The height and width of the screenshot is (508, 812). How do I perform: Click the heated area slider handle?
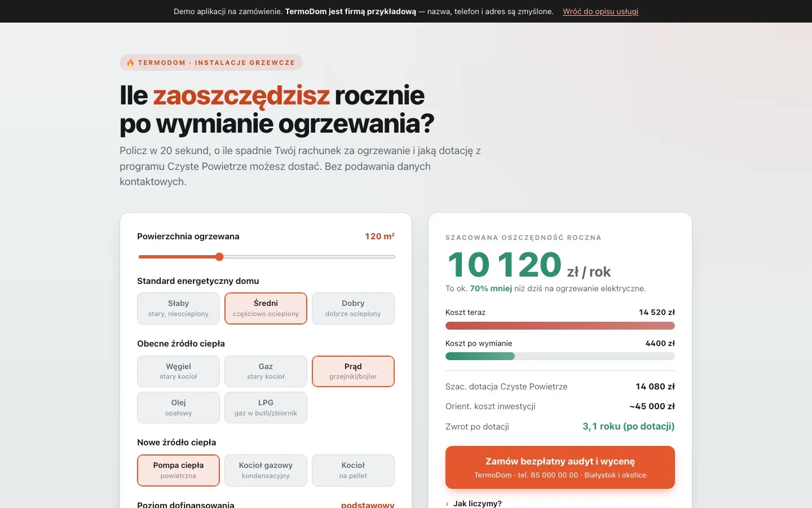[x=219, y=257]
